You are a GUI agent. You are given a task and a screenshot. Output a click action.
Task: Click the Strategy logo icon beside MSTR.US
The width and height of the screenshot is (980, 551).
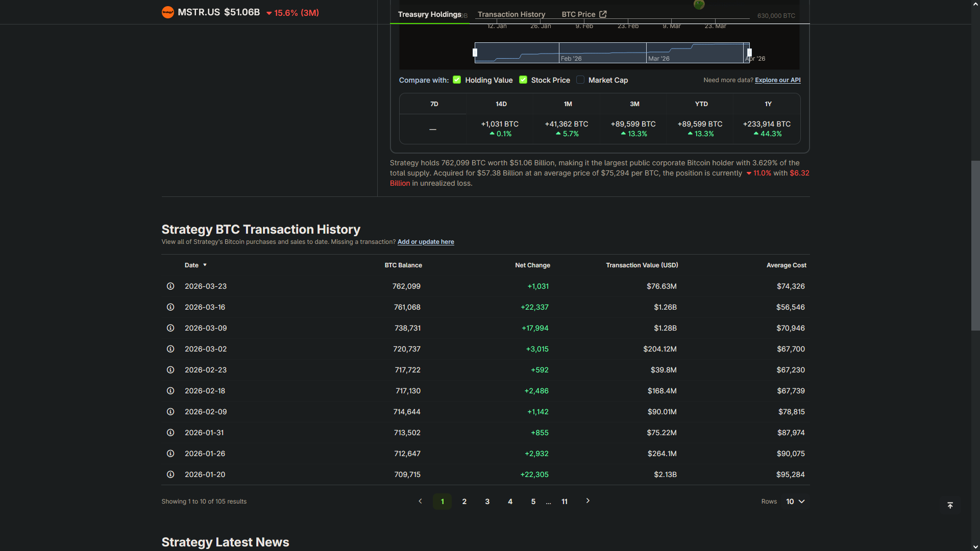pyautogui.click(x=167, y=12)
